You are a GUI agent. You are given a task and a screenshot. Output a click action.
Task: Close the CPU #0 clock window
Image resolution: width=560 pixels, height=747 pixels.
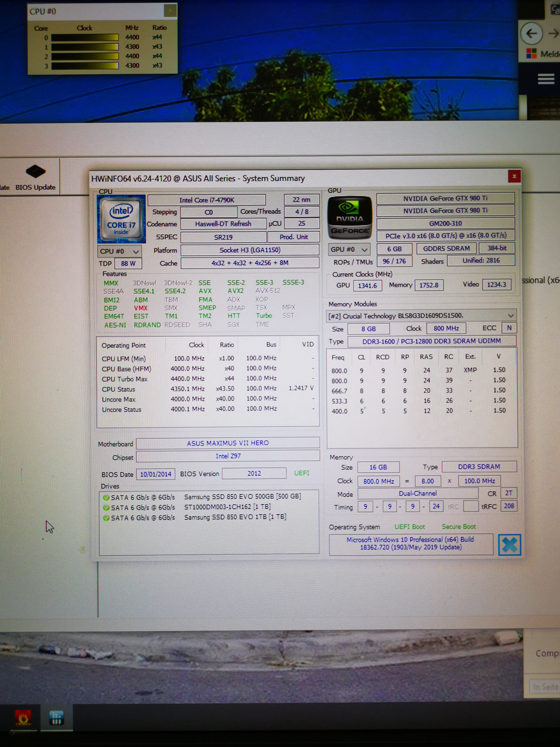pyautogui.click(x=170, y=11)
